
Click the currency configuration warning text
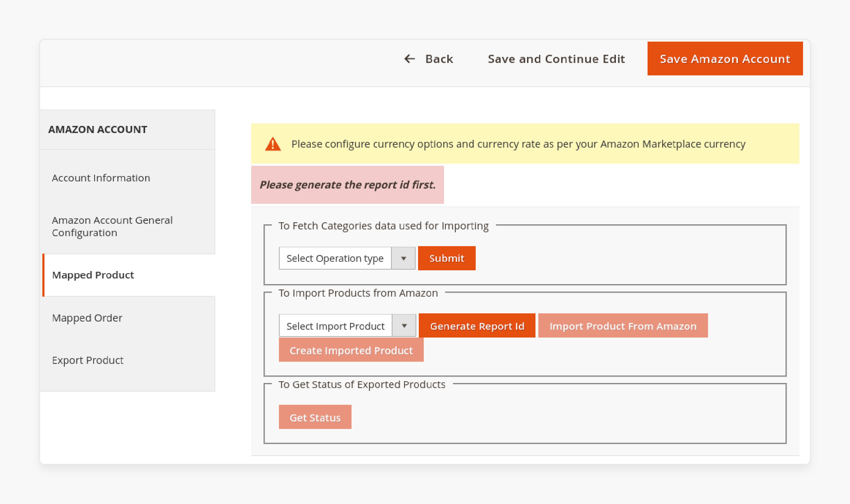coord(518,144)
